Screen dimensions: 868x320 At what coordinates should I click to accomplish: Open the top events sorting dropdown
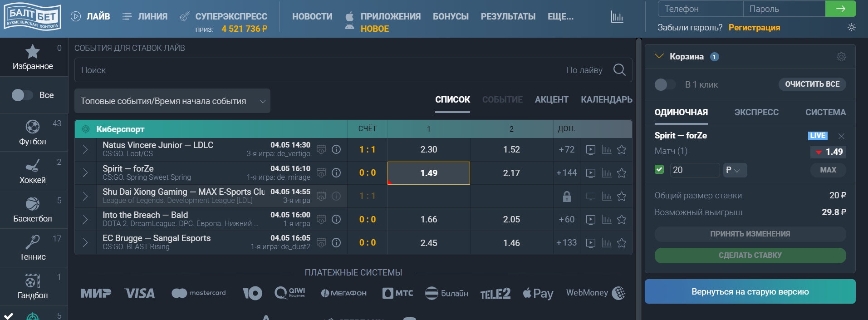coord(172,101)
